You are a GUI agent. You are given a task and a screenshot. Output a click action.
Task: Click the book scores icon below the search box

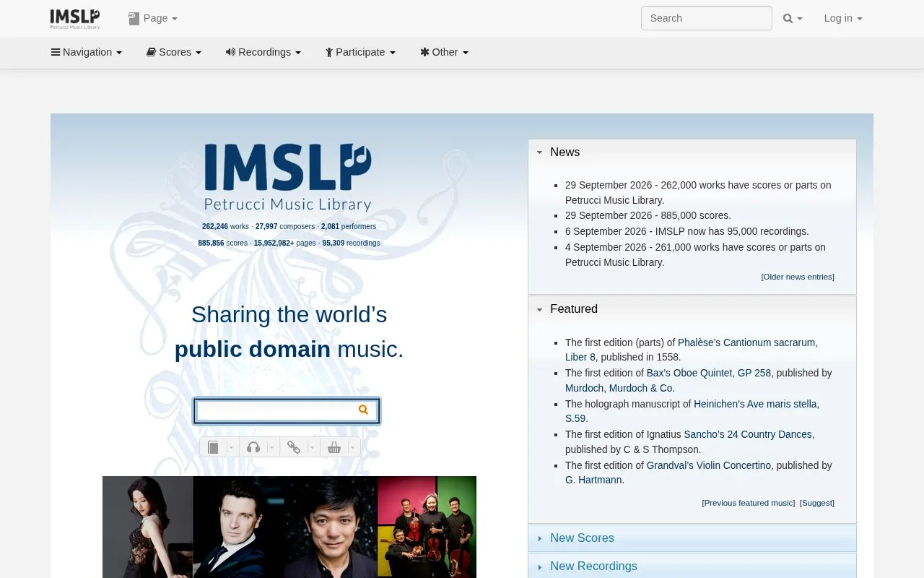point(213,447)
